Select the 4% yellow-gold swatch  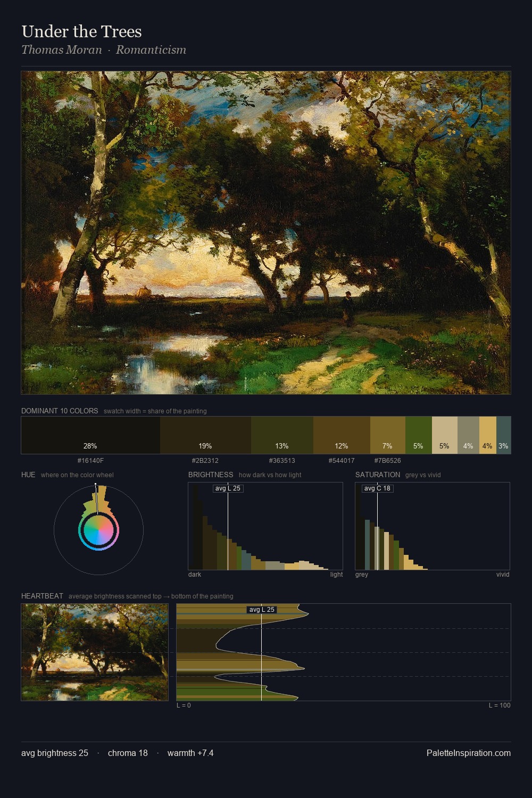(x=488, y=435)
